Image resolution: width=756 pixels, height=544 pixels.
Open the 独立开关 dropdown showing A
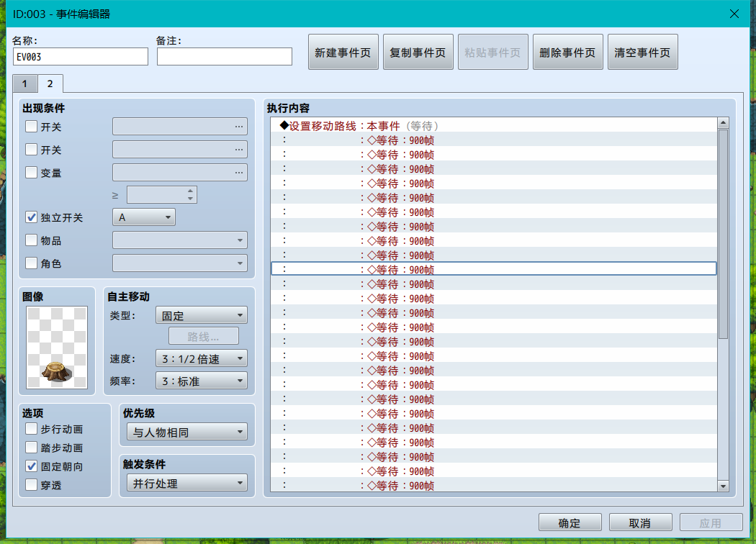pyautogui.click(x=144, y=217)
